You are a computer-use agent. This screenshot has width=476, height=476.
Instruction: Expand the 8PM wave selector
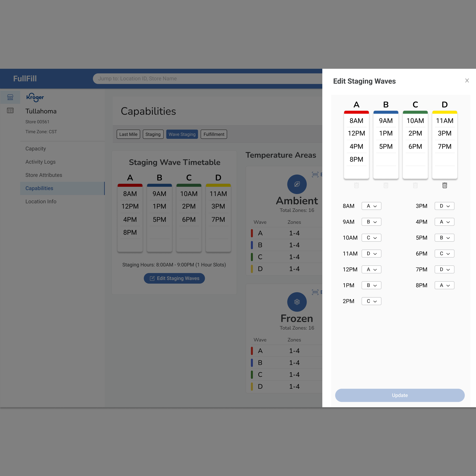[x=444, y=285]
